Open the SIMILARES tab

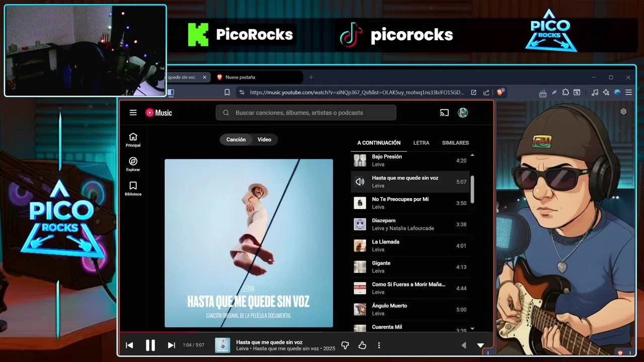pos(455,143)
